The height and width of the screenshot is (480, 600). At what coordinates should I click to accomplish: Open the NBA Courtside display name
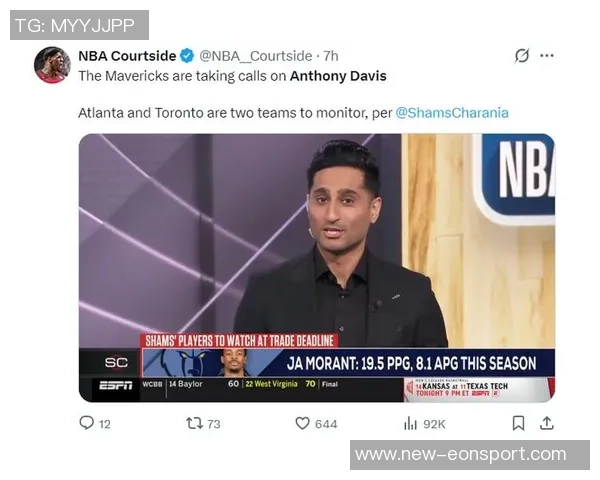coord(127,56)
